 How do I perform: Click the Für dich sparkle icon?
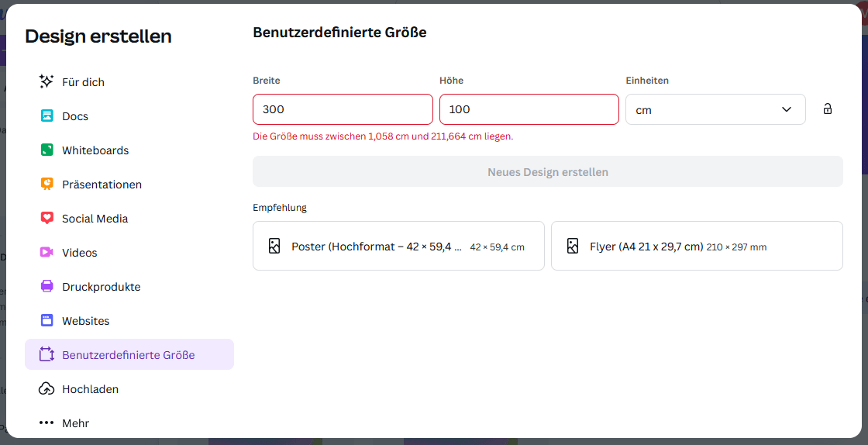point(46,81)
